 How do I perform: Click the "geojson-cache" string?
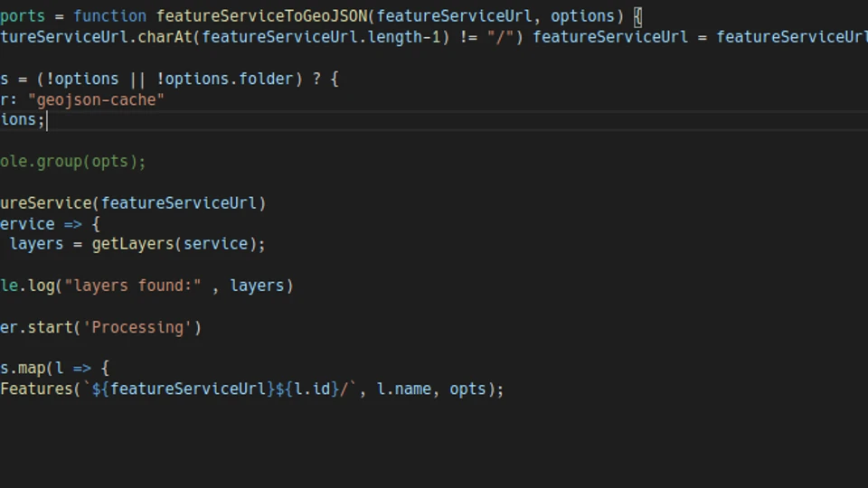click(x=97, y=99)
